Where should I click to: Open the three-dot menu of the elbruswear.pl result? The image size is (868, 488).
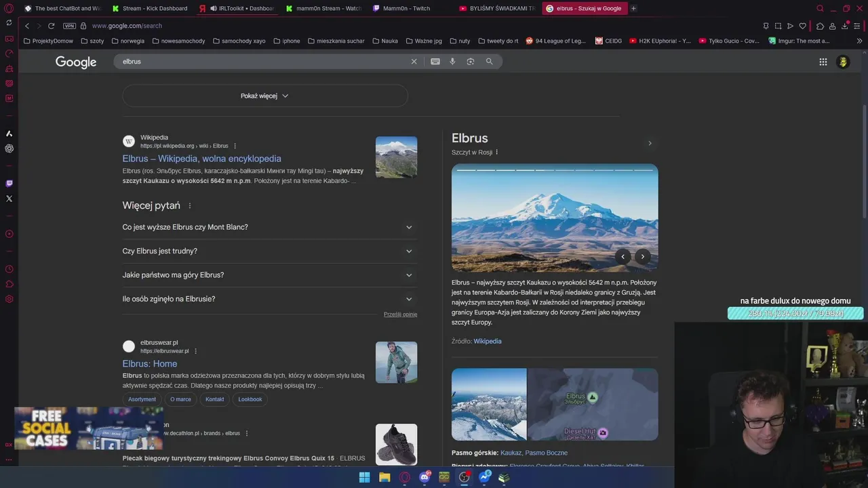pos(196,351)
